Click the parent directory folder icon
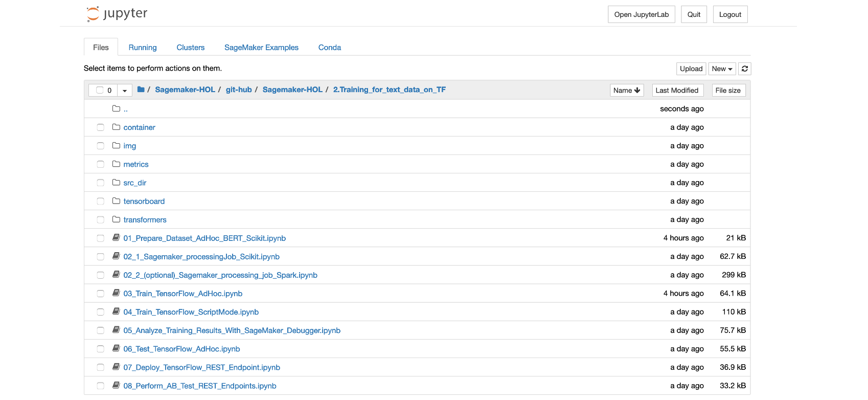The width and height of the screenshot is (868, 400). pyautogui.click(x=116, y=108)
